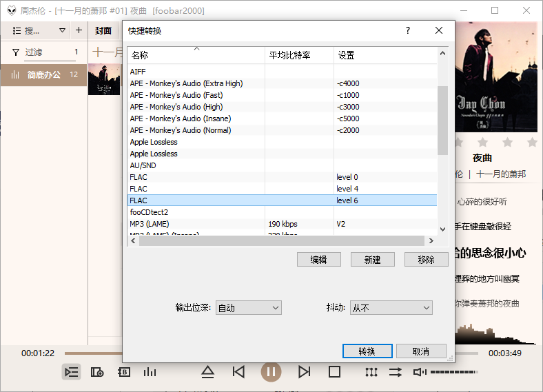This screenshot has height=392, width=543.
Task: Click the horizontal scrollbar left arrow
Action: [x=133, y=240]
